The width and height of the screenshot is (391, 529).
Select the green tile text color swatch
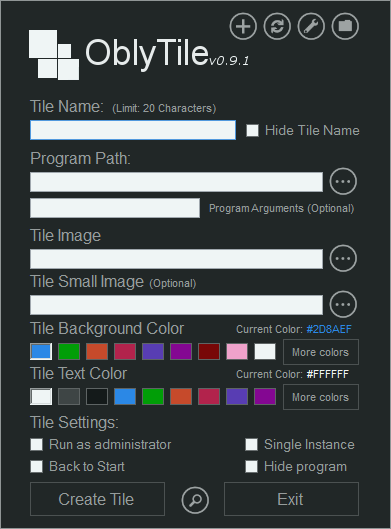[153, 396]
